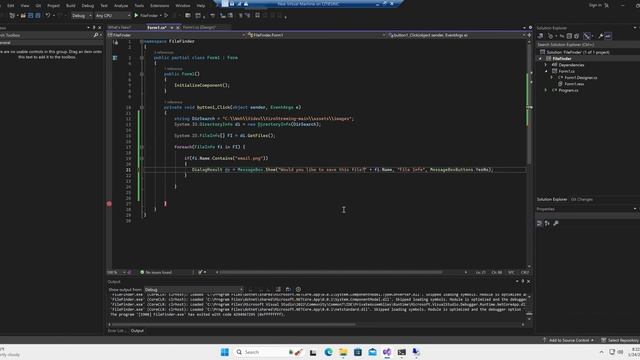Open the Terminal icon in the taskbar
Screen dimensions: 640x360
tap(402, 352)
